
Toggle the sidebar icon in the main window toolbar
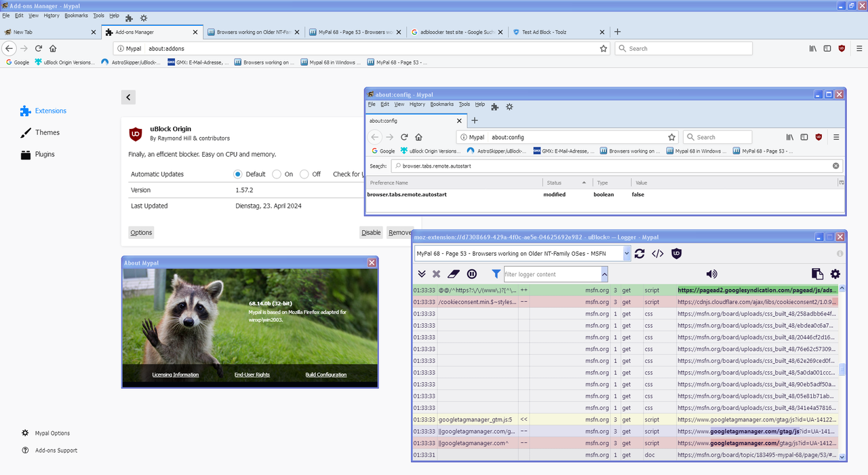click(x=827, y=48)
